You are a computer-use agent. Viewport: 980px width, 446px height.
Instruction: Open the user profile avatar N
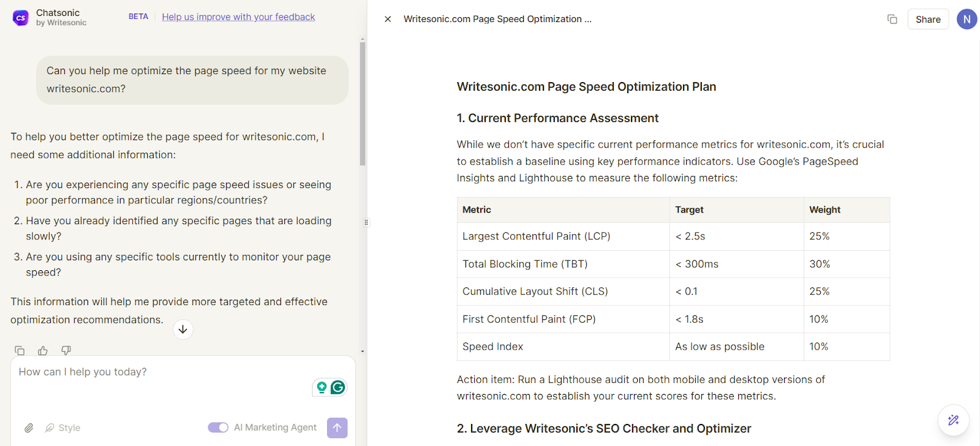point(967,19)
